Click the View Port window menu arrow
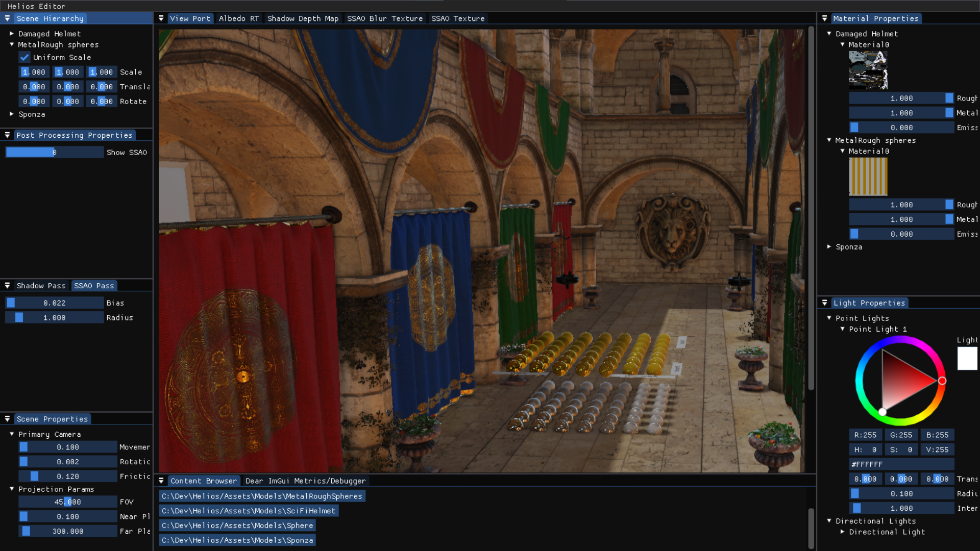The width and height of the screenshot is (980, 551). pyautogui.click(x=161, y=18)
